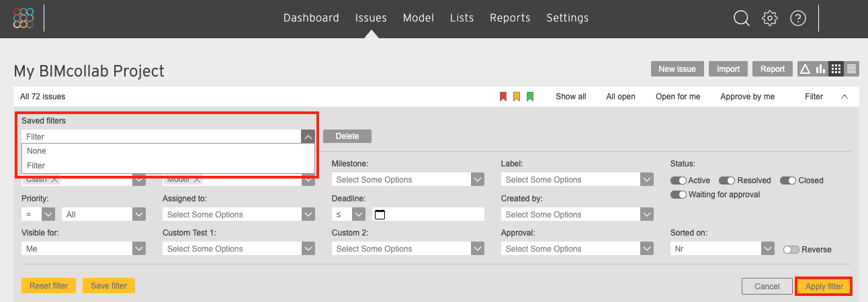Toggle the Closed status switch

(788, 181)
